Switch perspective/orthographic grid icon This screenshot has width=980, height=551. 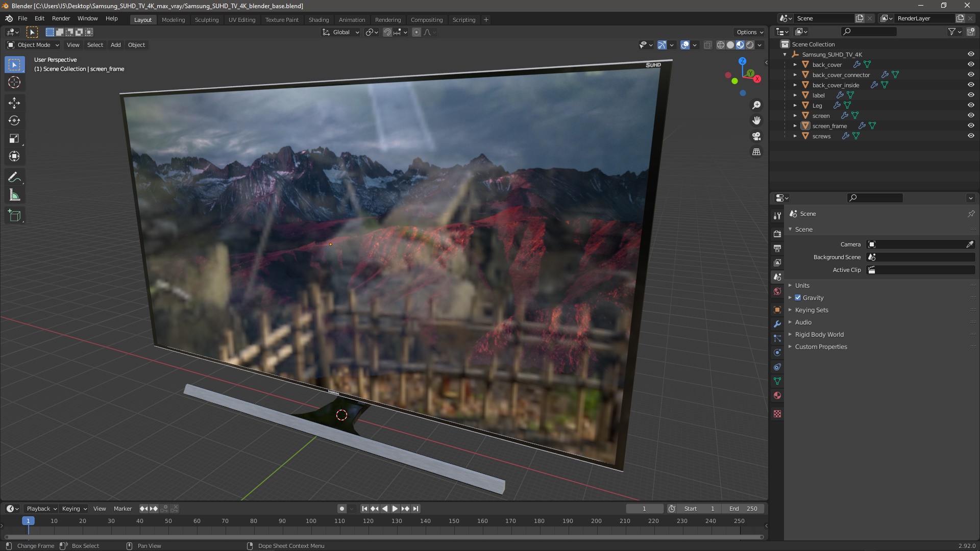tap(756, 152)
